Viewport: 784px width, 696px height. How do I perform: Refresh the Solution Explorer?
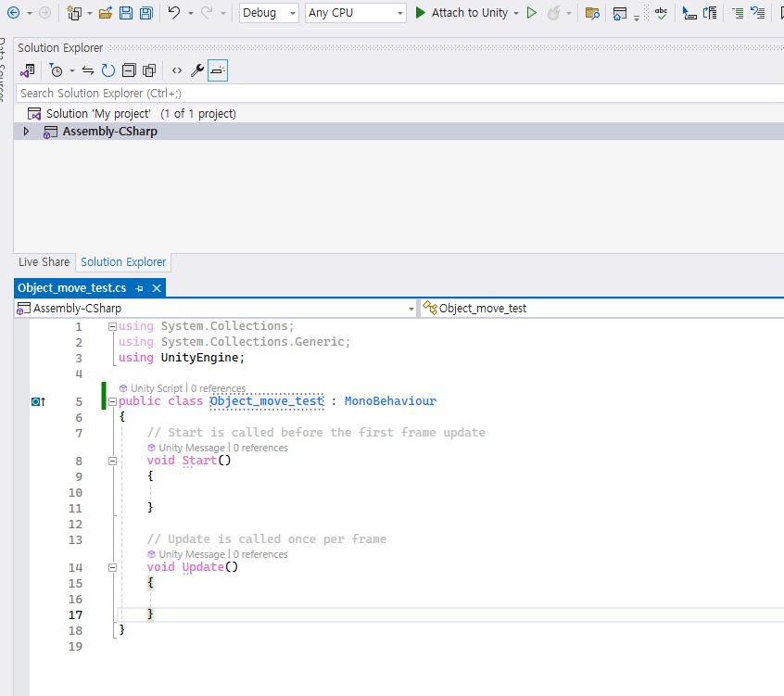pos(108,70)
